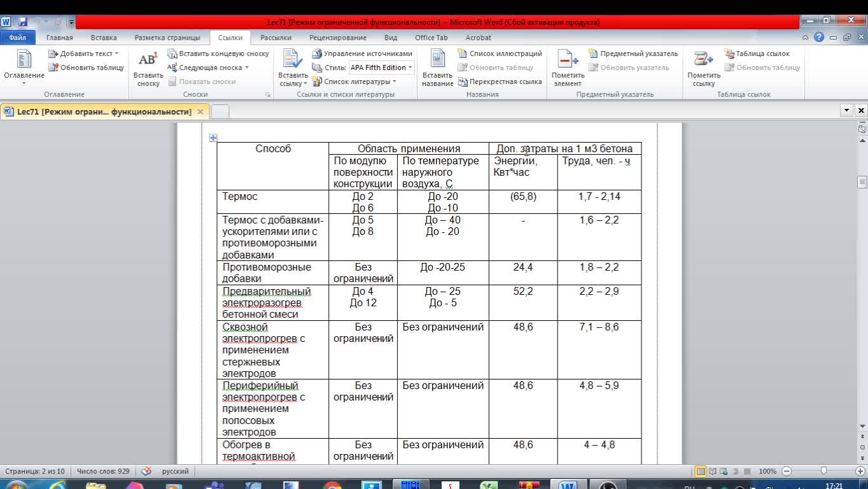Click Перекрестная ссылка
Screen dimensions: 868x489
500,81
